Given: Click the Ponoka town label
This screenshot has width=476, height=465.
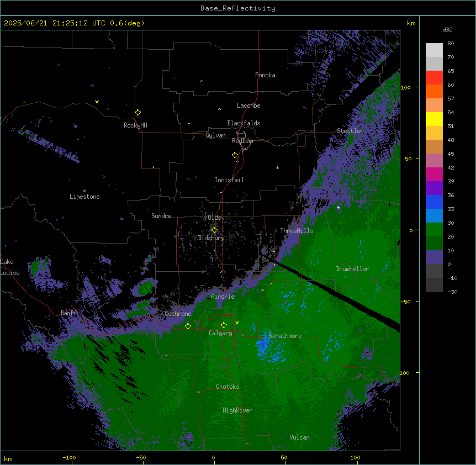Looking at the screenshot, I should (265, 75).
